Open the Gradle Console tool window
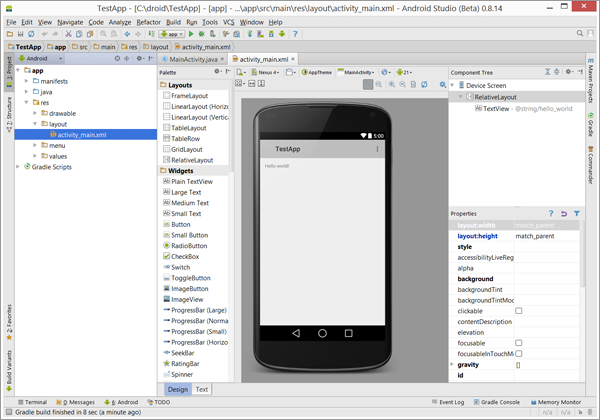This screenshot has height=420, width=600. click(497, 402)
